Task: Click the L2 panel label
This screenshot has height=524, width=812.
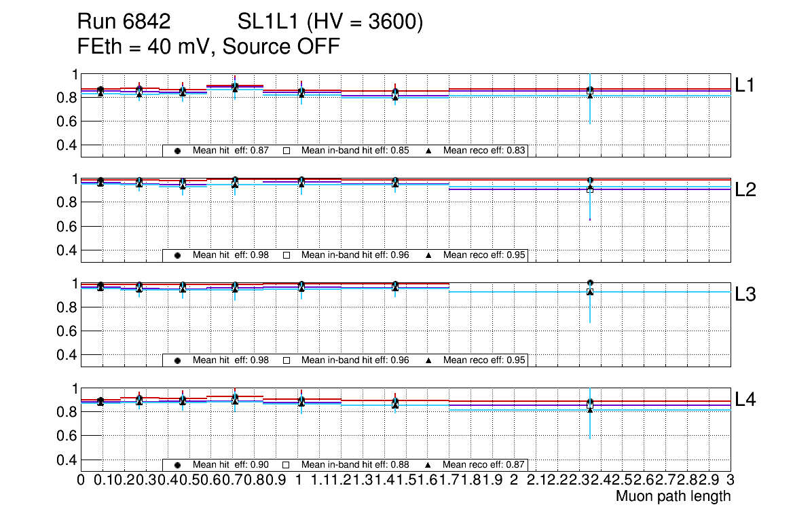Action: tap(745, 190)
